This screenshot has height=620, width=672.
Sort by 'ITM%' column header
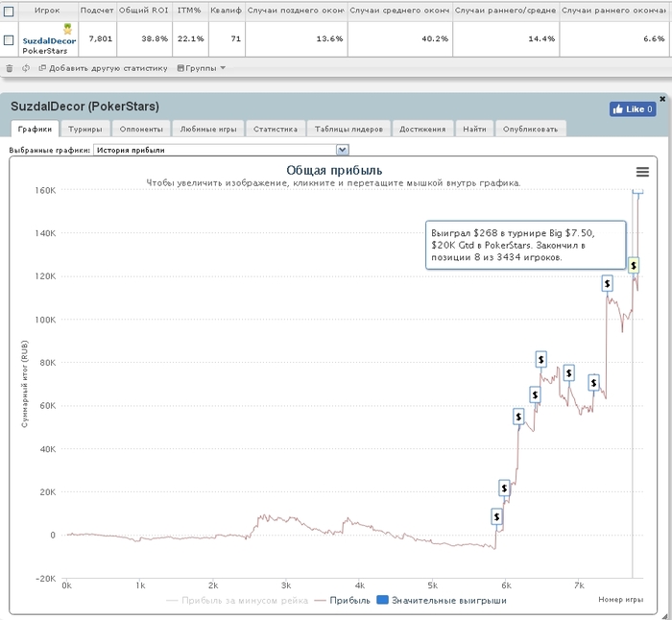[x=190, y=11]
